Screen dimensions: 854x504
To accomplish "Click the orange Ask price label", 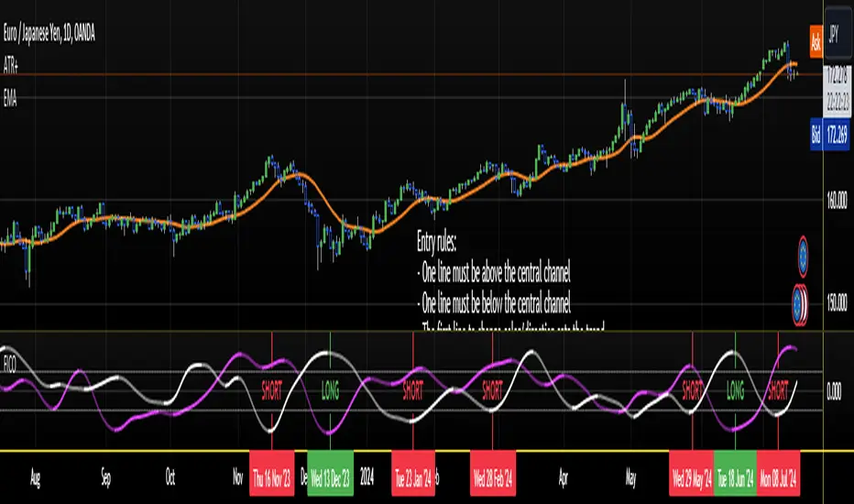I will (816, 41).
